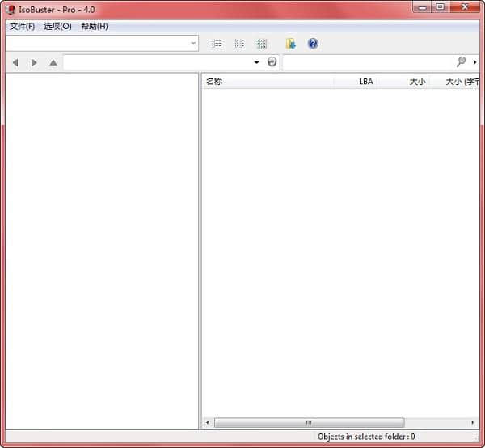
Task: Navigate back with the left arrow
Action: click(15, 62)
